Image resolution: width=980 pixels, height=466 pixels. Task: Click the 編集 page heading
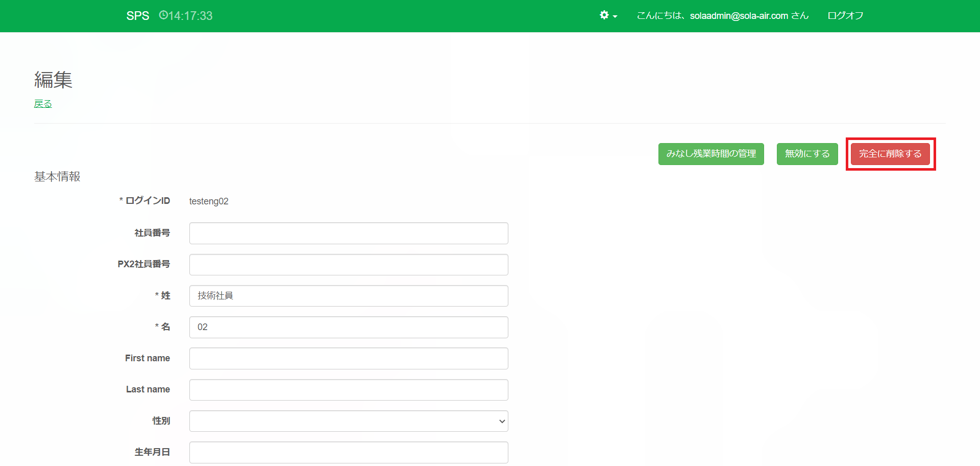54,80
